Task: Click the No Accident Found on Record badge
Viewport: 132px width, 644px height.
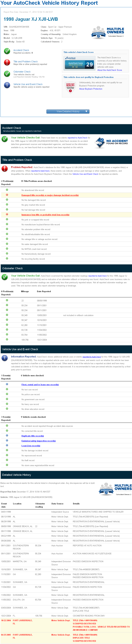Action: 111,143
